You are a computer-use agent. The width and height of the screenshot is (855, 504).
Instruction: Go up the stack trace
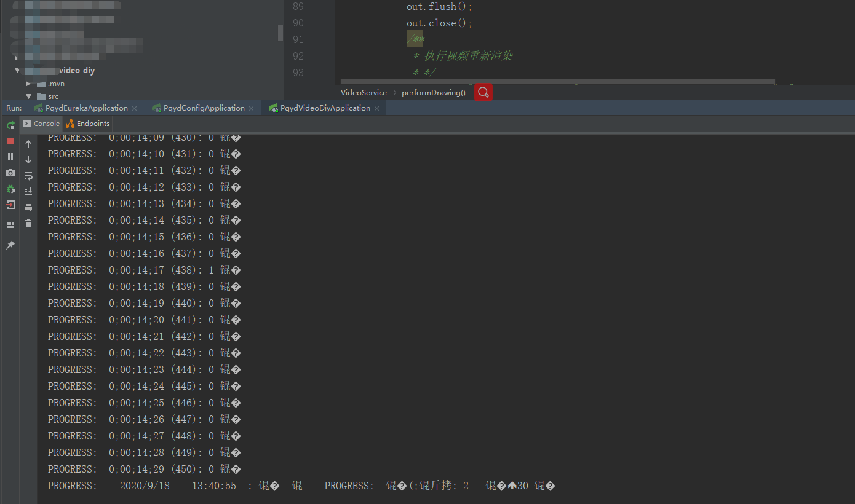(x=28, y=144)
